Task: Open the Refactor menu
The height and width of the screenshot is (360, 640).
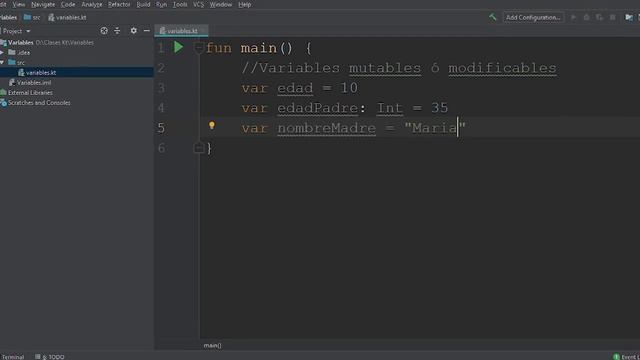Action: pos(119,4)
